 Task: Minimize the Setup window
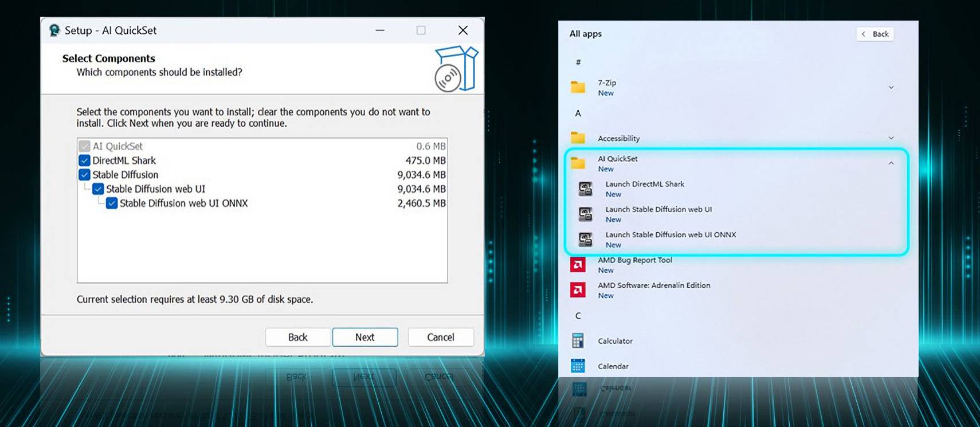tap(380, 30)
